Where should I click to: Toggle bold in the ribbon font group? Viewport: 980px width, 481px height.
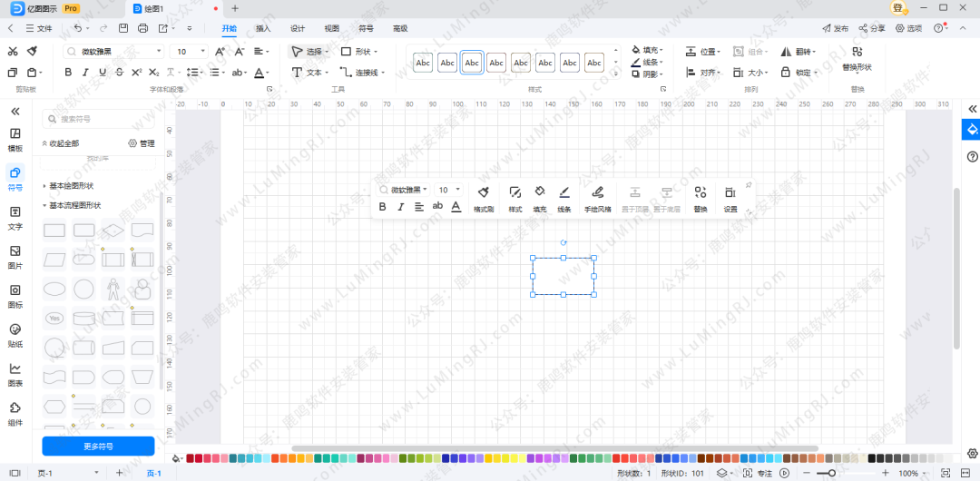pyautogui.click(x=69, y=73)
